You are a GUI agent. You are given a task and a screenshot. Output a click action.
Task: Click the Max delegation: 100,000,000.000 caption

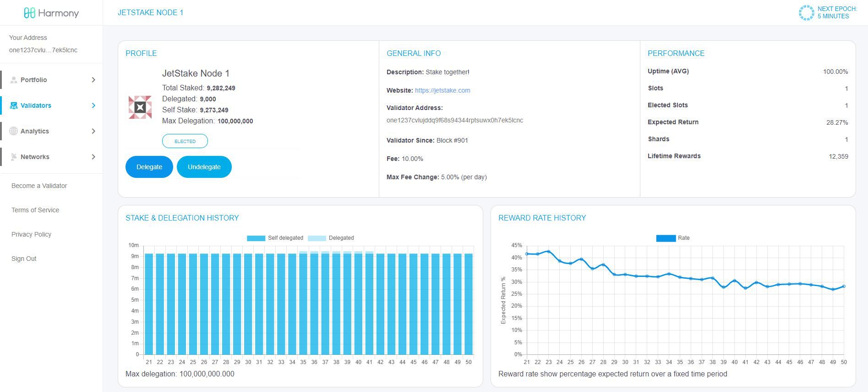(x=180, y=374)
